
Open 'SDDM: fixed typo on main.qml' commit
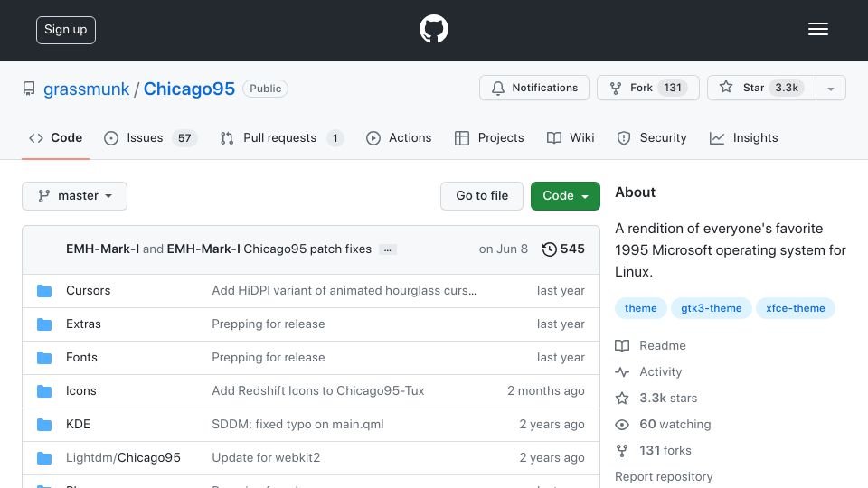297,425
